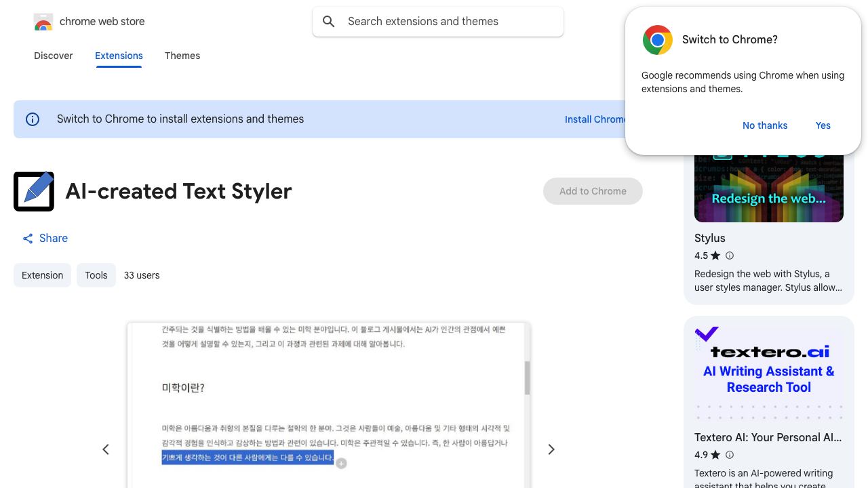The image size is (868, 488).
Task: Show the next screenshot with right arrow
Action: [x=551, y=449]
